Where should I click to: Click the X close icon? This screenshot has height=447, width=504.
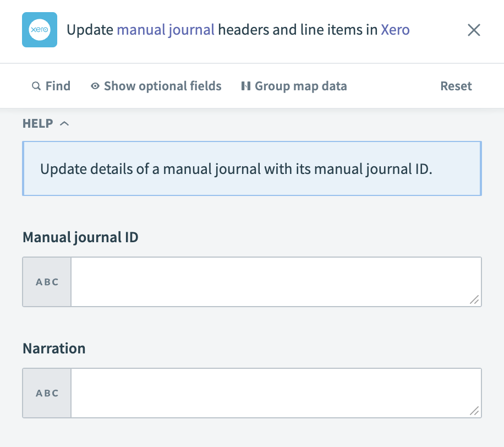(x=474, y=30)
